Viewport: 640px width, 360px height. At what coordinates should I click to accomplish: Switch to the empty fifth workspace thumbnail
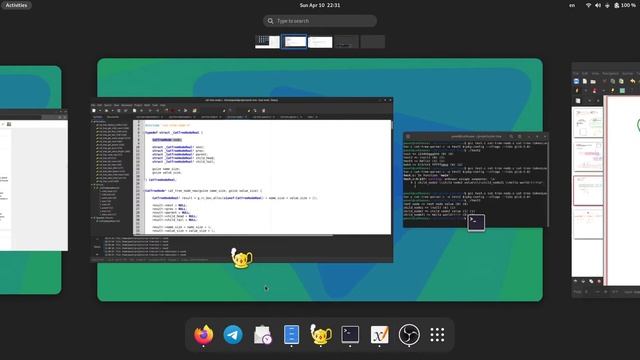coord(373,42)
